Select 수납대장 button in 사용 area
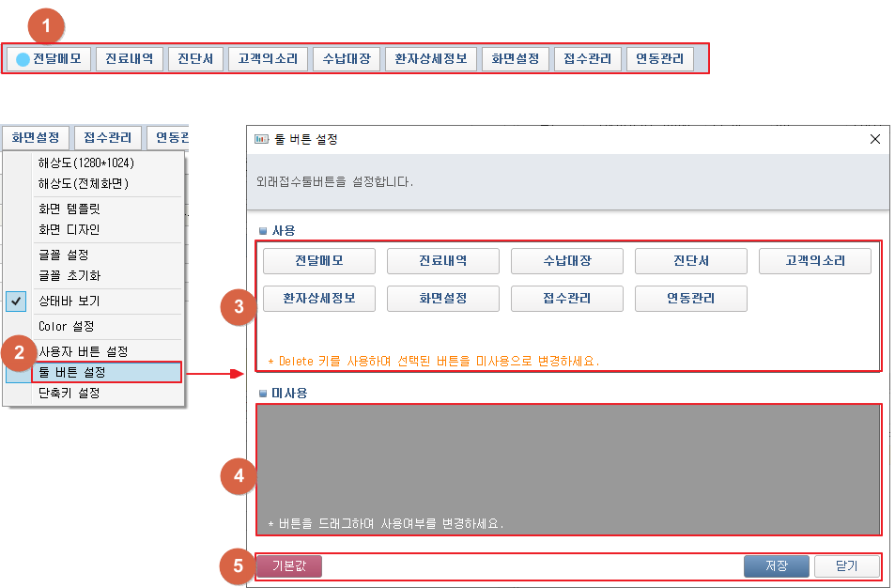The image size is (895, 588). click(x=566, y=261)
